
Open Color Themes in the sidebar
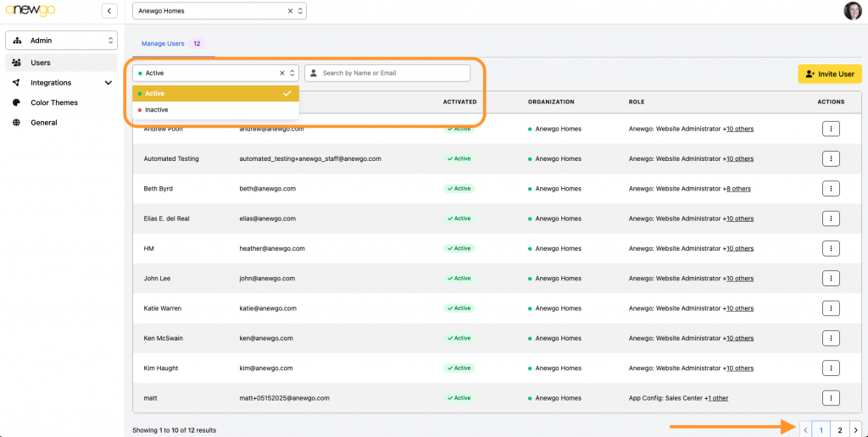pyautogui.click(x=54, y=102)
